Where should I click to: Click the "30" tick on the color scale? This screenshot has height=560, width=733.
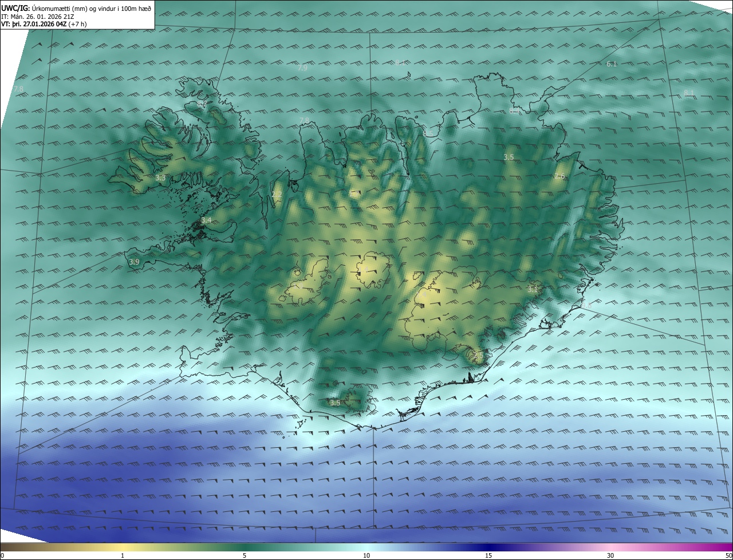click(x=610, y=555)
